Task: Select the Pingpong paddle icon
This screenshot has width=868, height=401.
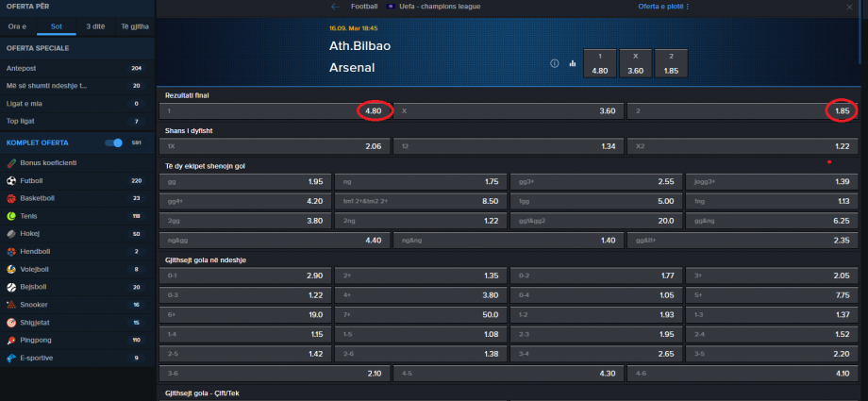Action: click(11, 340)
